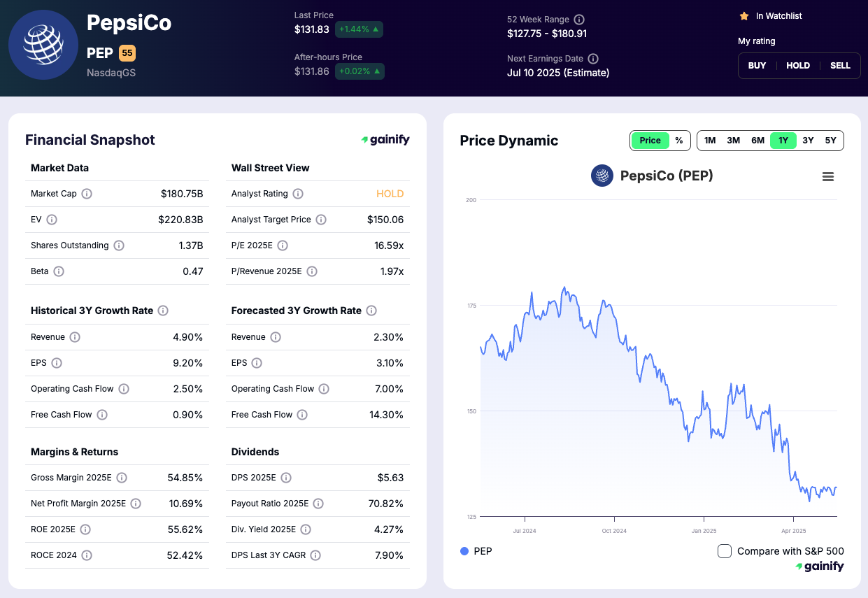Toggle the In Watchlist star
The height and width of the screenshot is (598, 868).
(744, 15)
